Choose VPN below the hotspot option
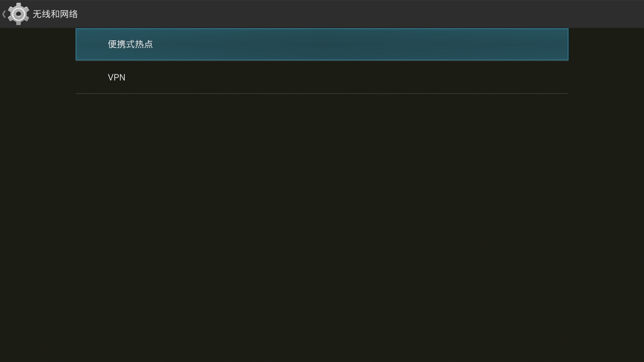Screen dimensions: 644x362 point(322,77)
